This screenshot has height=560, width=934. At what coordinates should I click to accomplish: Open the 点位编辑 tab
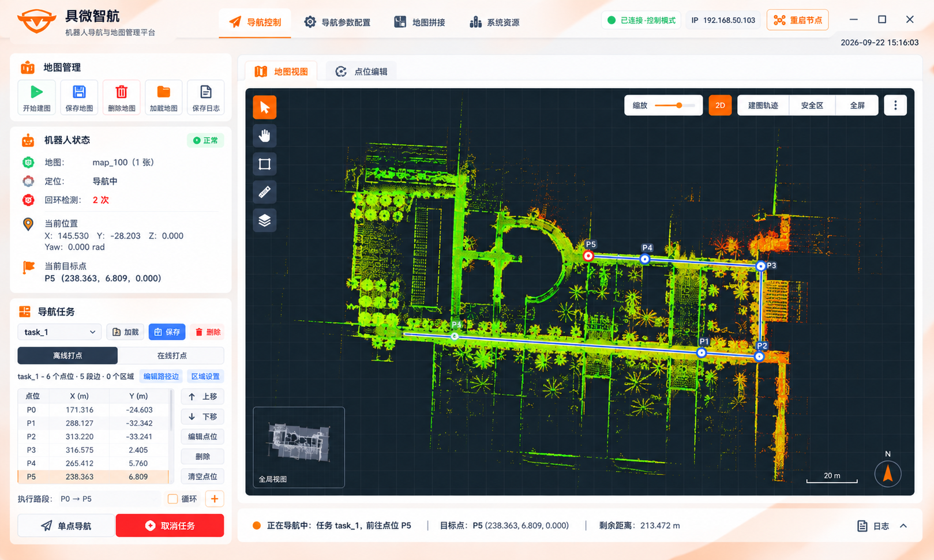362,72
